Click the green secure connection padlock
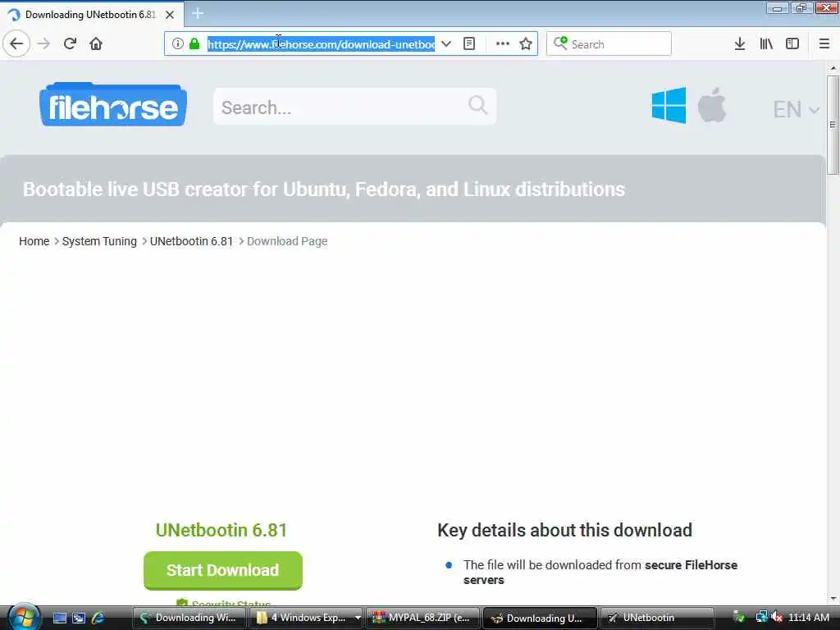The image size is (840, 630). 194,44
